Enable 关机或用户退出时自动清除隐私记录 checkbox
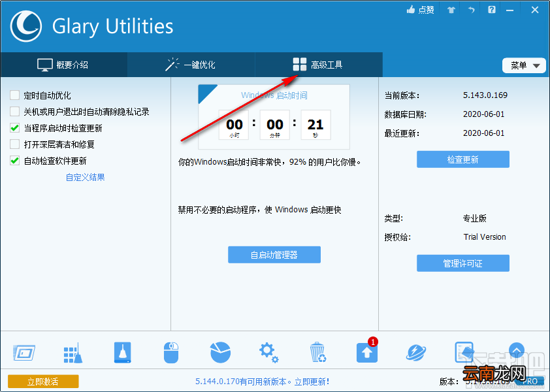This screenshot has width=550, height=392. [15, 112]
